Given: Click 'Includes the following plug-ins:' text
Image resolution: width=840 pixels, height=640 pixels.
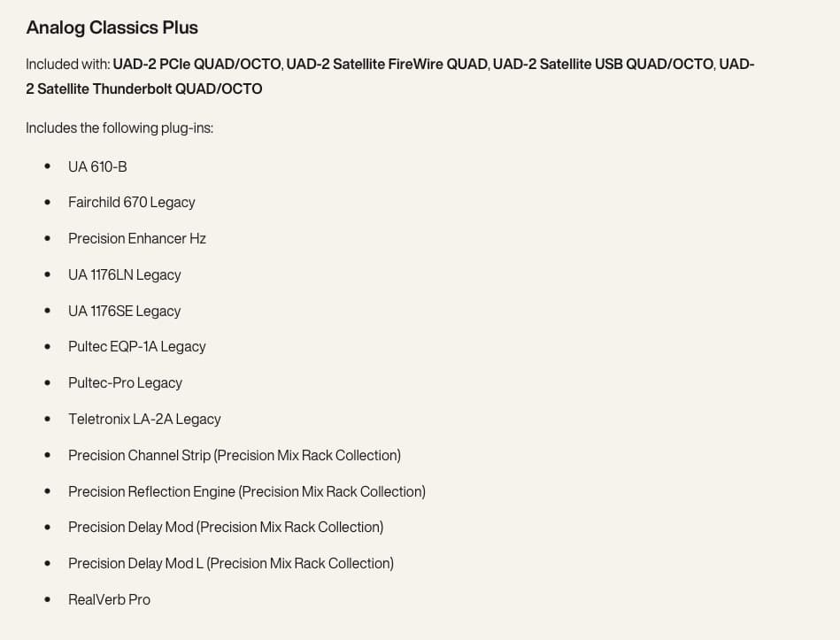Looking at the screenshot, I should pos(119,128).
